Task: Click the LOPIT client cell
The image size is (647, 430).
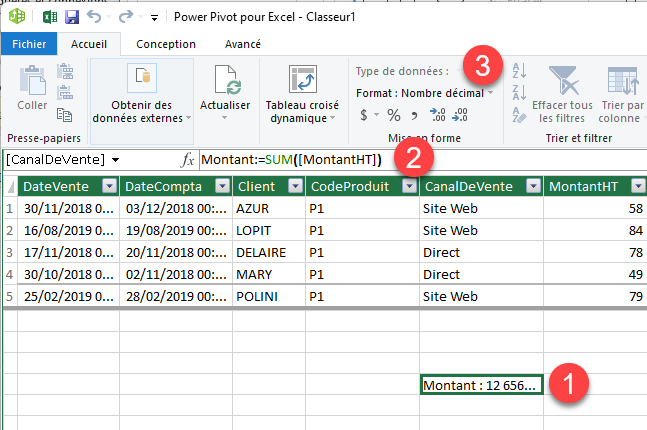Action: coord(269,230)
